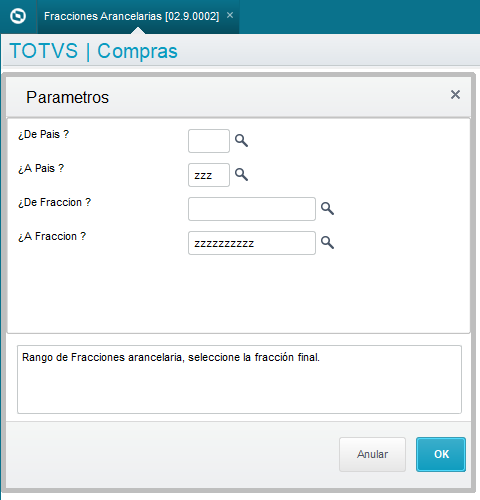Open the lookup search for A Fraccion
This screenshot has height=500, width=480.
(x=327, y=243)
